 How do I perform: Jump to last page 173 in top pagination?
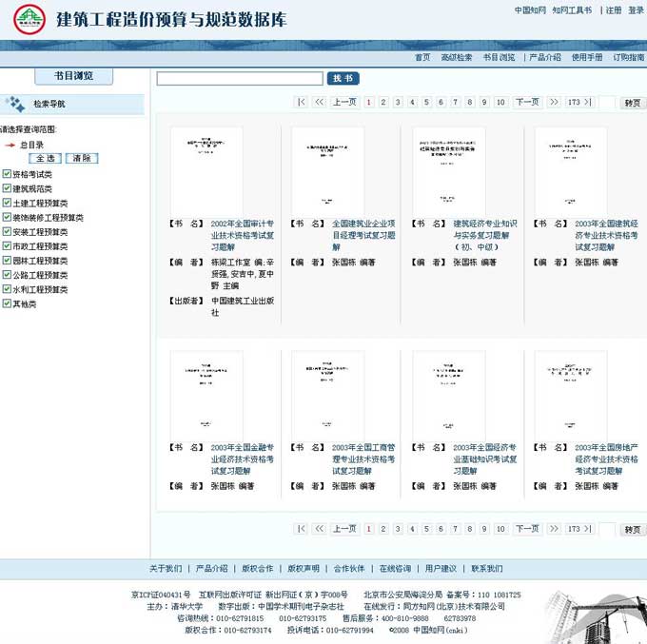[x=574, y=103]
